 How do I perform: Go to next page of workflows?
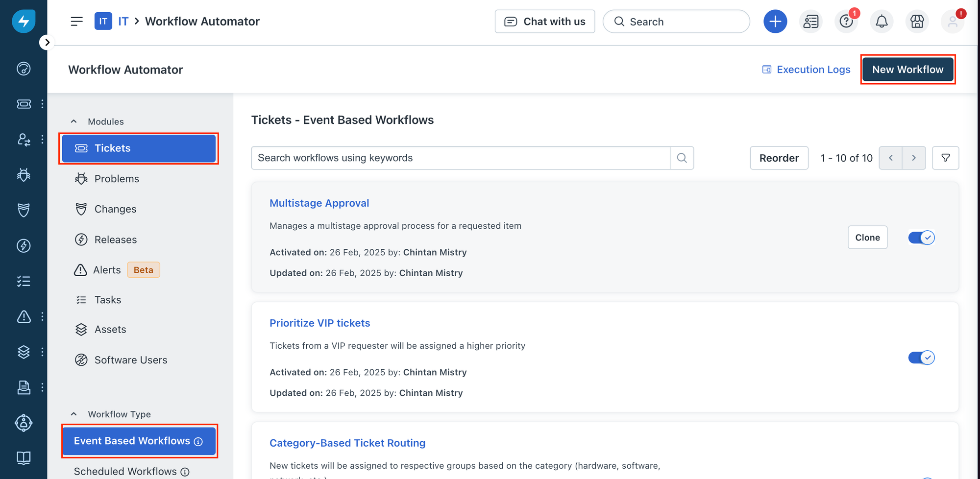tap(914, 158)
